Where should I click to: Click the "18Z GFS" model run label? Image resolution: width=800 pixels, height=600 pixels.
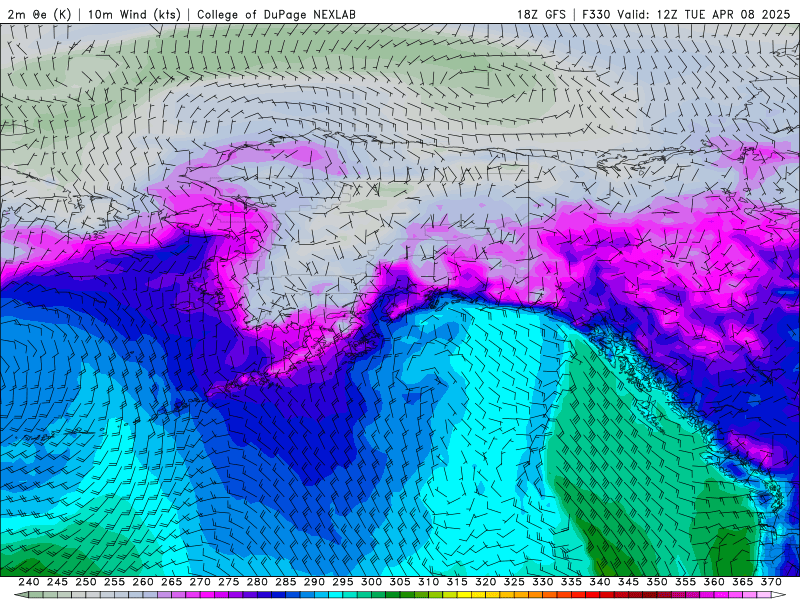coord(541,14)
